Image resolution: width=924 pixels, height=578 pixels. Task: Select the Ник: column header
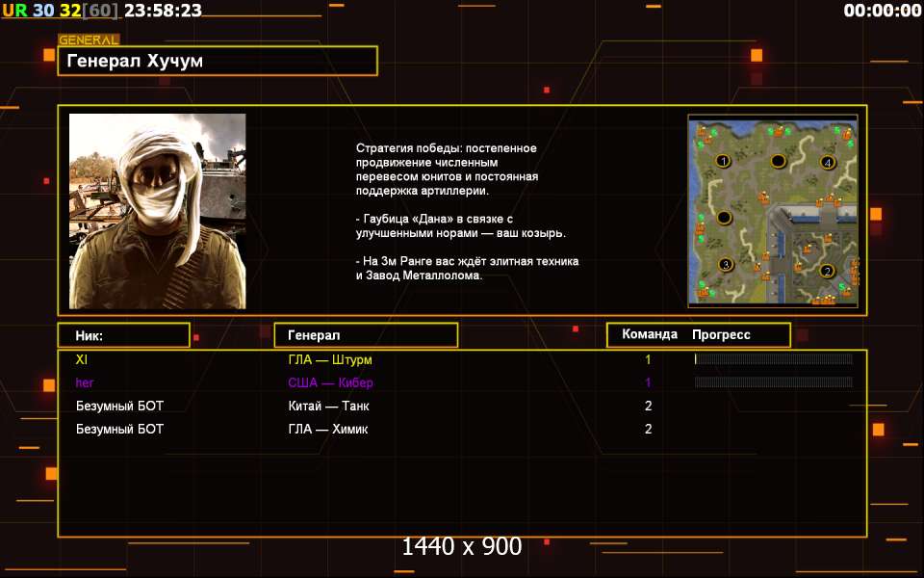[122, 335]
